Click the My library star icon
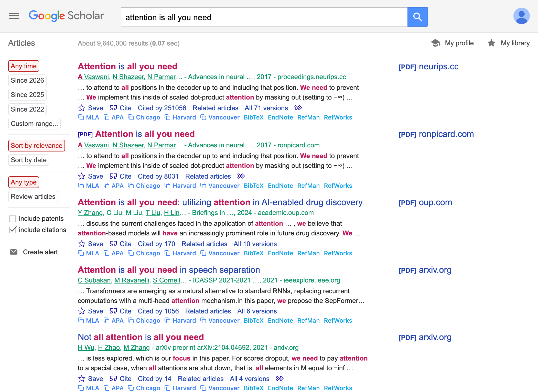The image size is (538, 392). [x=491, y=43]
